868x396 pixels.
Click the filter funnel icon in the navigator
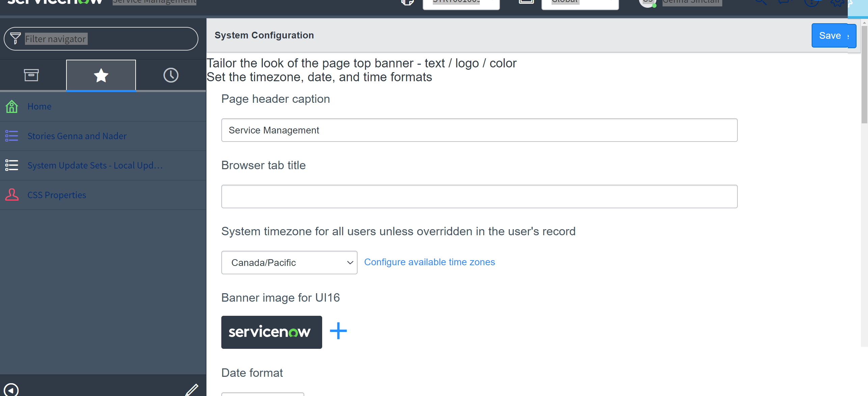coord(15,39)
